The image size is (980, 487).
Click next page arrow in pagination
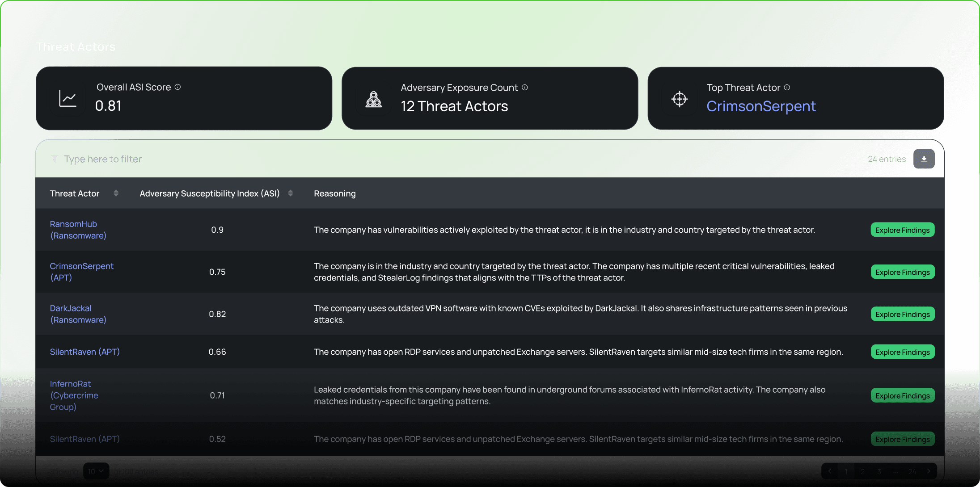pyautogui.click(x=929, y=471)
